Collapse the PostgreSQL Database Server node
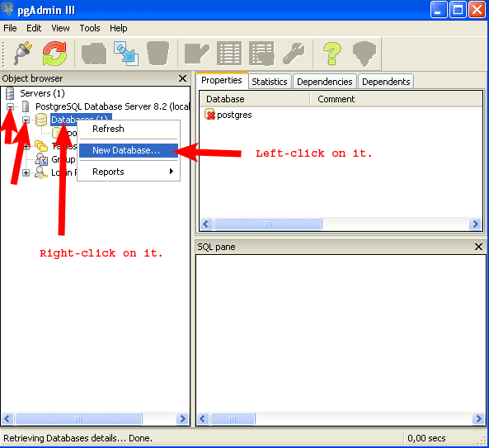 point(10,107)
